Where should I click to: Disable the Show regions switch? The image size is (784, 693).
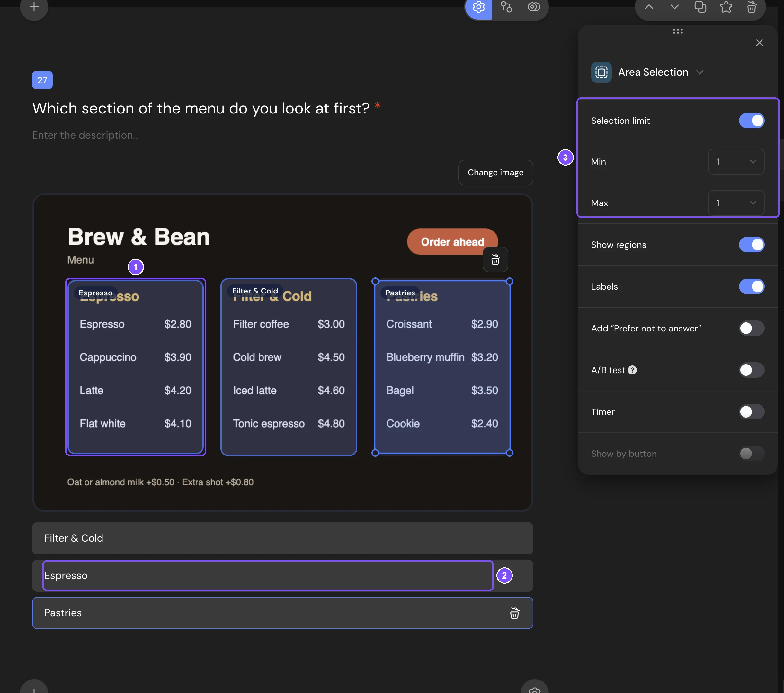click(752, 244)
